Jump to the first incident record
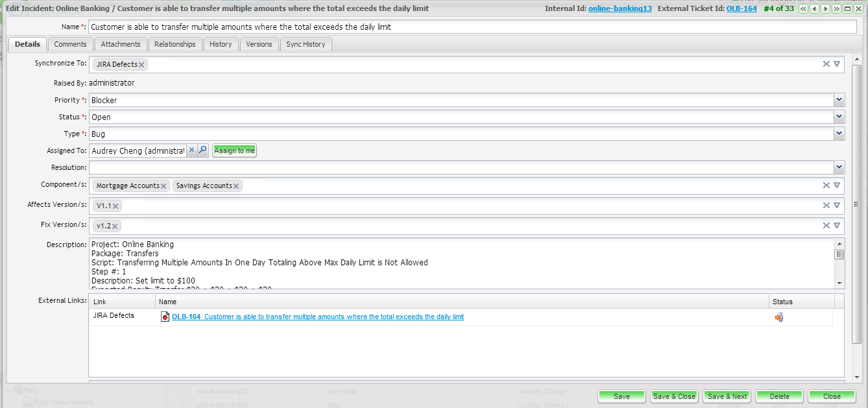 (x=803, y=9)
